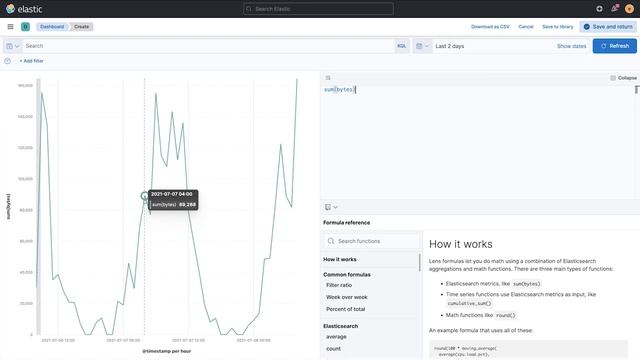Click the green D space avatar
The height and width of the screenshot is (360, 640).
(25, 27)
